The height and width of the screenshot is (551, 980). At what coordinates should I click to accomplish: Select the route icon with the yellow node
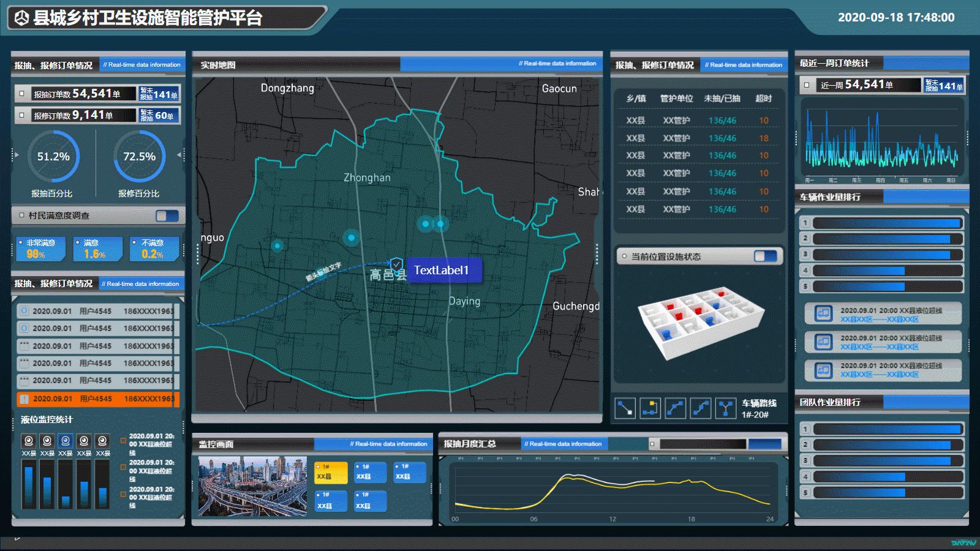[x=650, y=408]
